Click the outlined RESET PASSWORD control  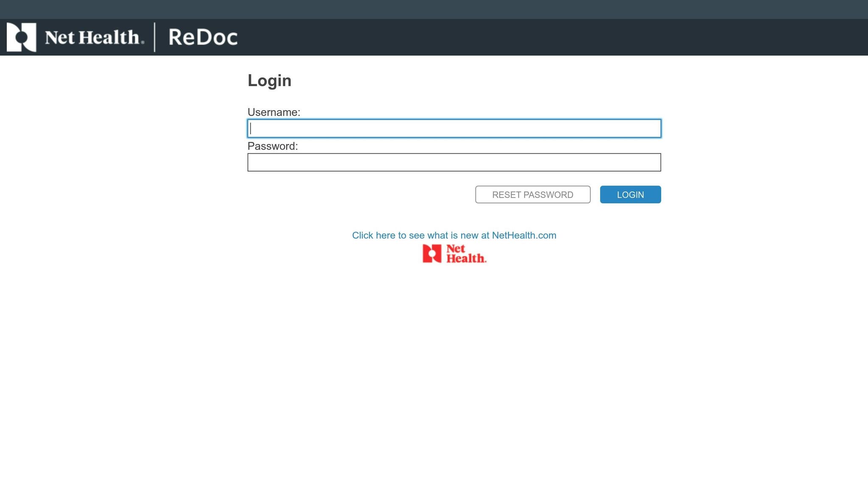point(532,194)
